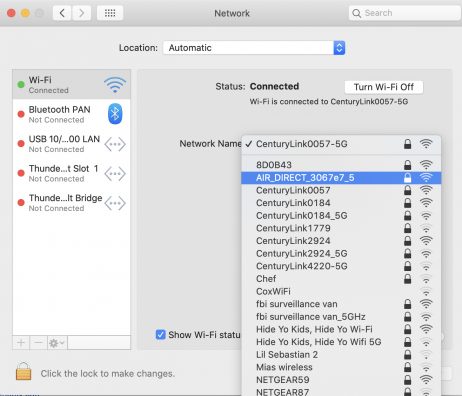The height and width of the screenshot is (396, 462).
Task: Choose CenturyLink2924_5G network
Action: pyautogui.click(x=341, y=253)
